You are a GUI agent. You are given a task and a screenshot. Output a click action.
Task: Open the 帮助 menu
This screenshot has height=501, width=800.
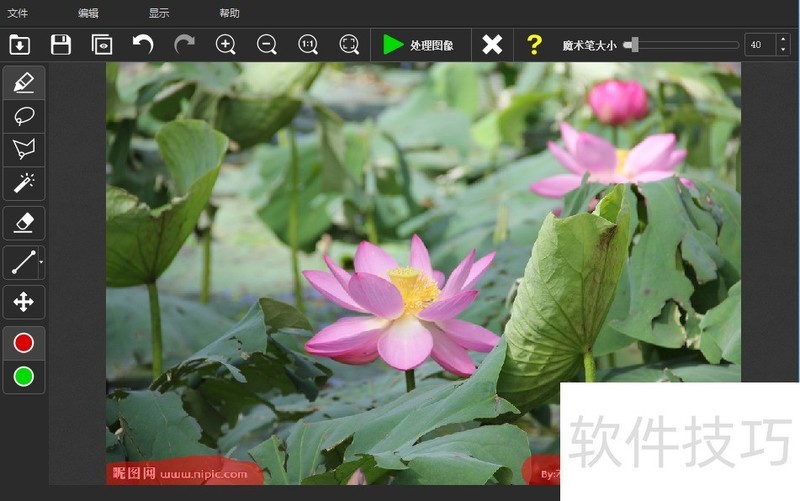tap(229, 13)
